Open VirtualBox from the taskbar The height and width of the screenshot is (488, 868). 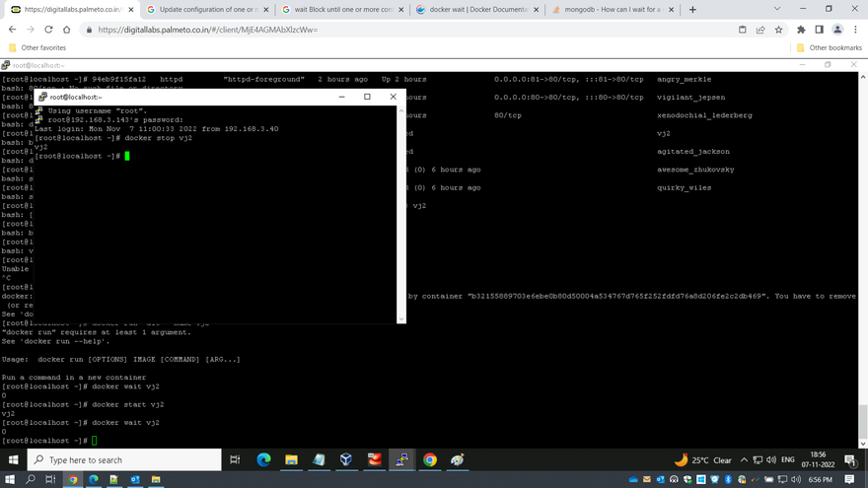pyautogui.click(x=346, y=459)
